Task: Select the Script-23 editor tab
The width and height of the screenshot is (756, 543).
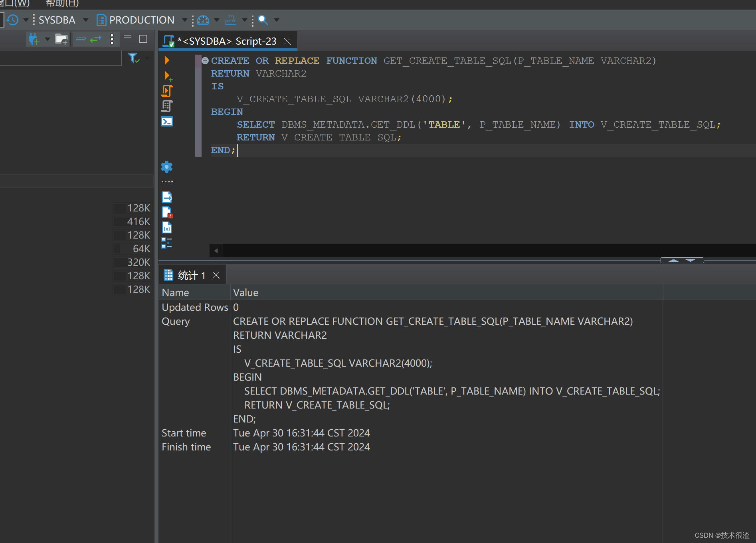Action: (x=227, y=41)
